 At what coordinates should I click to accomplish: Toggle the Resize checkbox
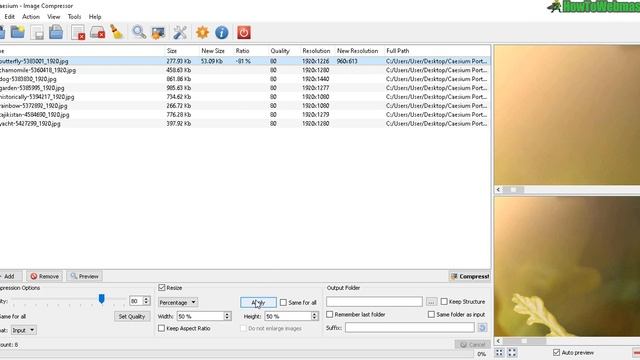click(162, 288)
